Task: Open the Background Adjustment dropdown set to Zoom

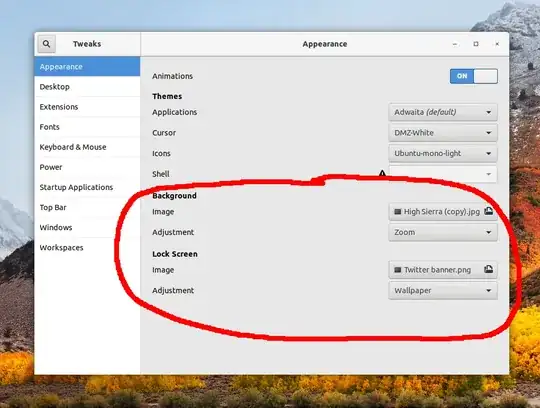Action: [443, 232]
